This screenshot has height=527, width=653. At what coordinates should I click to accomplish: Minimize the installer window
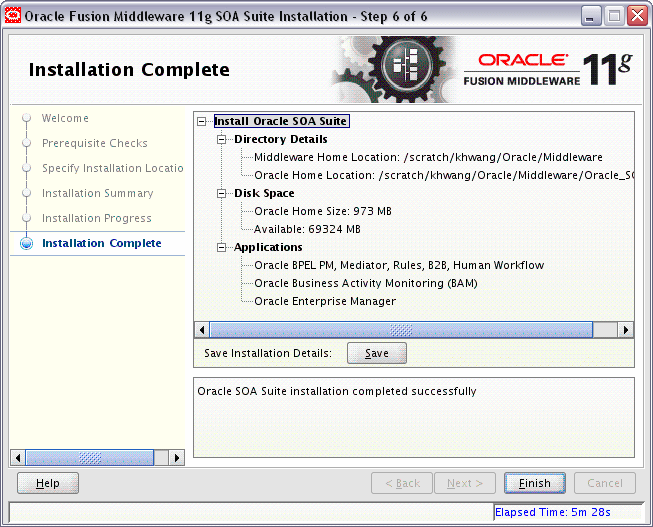pos(590,16)
